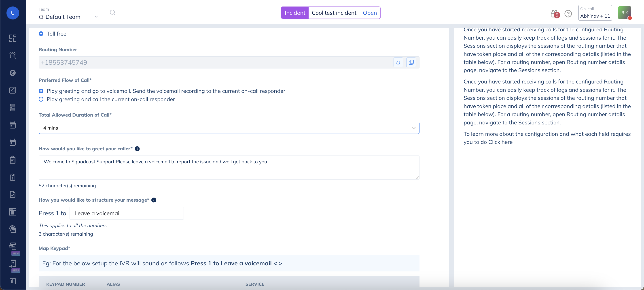
Task: Click the Open link for test incident
Action: coord(369,13)
